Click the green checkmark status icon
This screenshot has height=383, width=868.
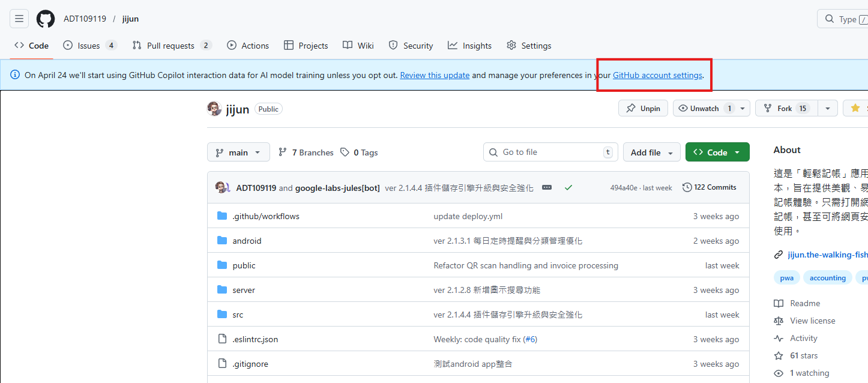[x=568, y=187]
